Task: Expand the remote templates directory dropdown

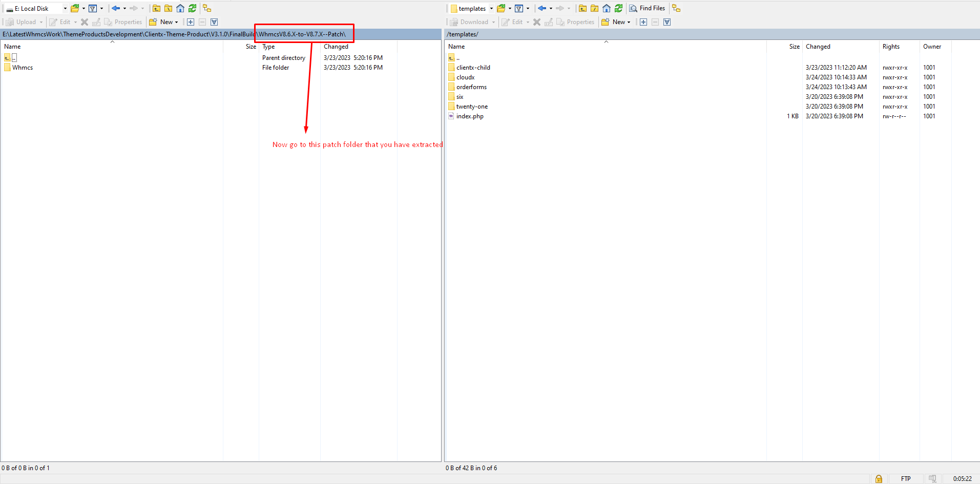Action: [491, 9]
